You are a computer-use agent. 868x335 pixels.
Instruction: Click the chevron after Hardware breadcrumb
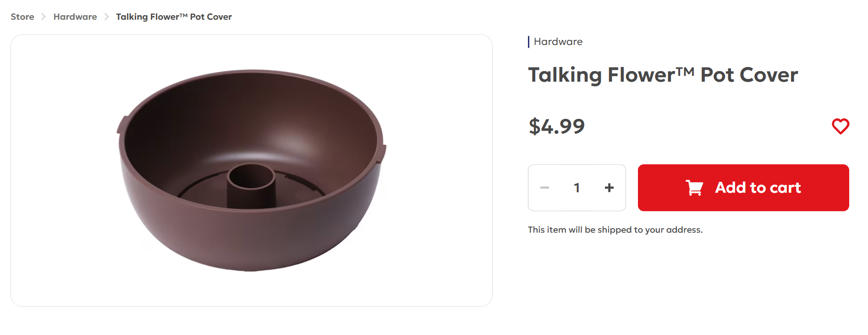click(x=106, y=17)
